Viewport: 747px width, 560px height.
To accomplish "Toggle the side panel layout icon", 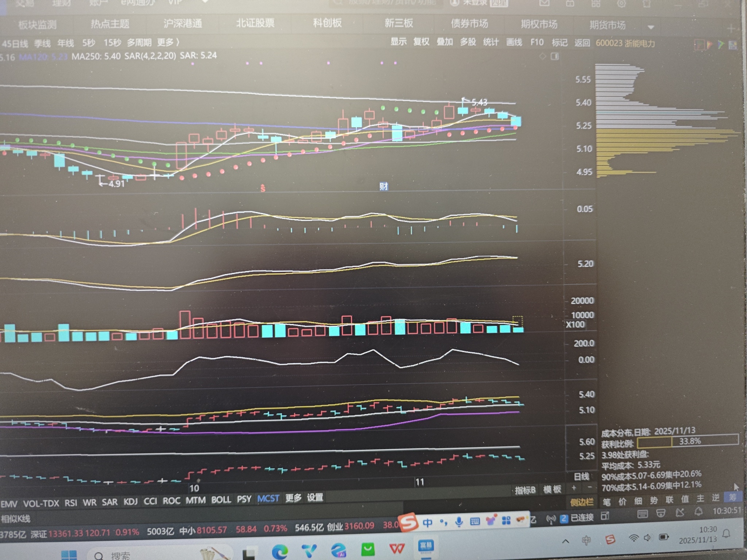I will point(555,56).
